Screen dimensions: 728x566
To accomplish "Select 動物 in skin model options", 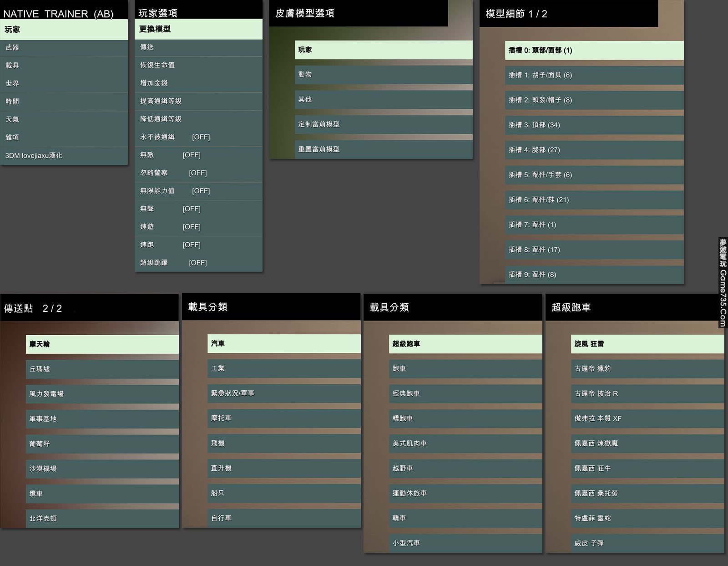I will (383, 75).
